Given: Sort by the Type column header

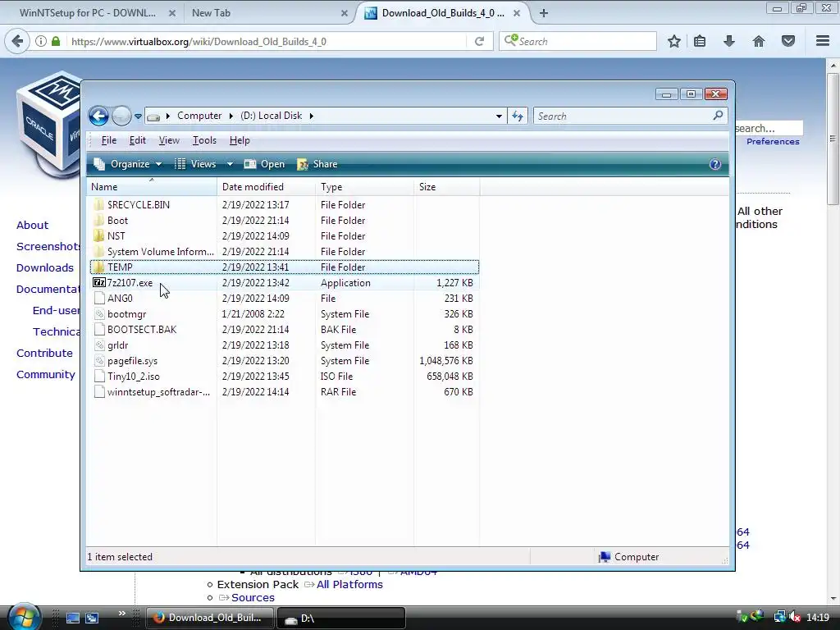Looking at the screenshot, I should click(x=365, y=187).
